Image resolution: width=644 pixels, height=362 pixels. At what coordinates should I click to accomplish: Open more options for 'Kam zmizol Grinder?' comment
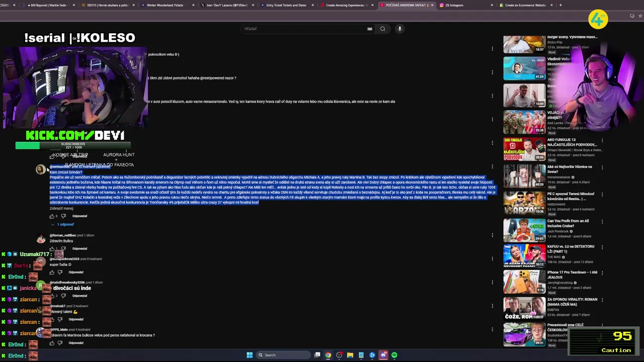pos(492,166)
